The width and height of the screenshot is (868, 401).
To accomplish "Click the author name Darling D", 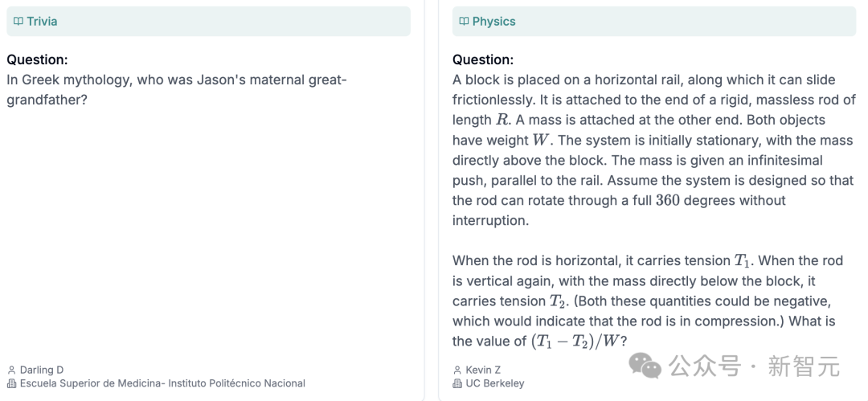I will pyautogui.click(x=42, y=370).
